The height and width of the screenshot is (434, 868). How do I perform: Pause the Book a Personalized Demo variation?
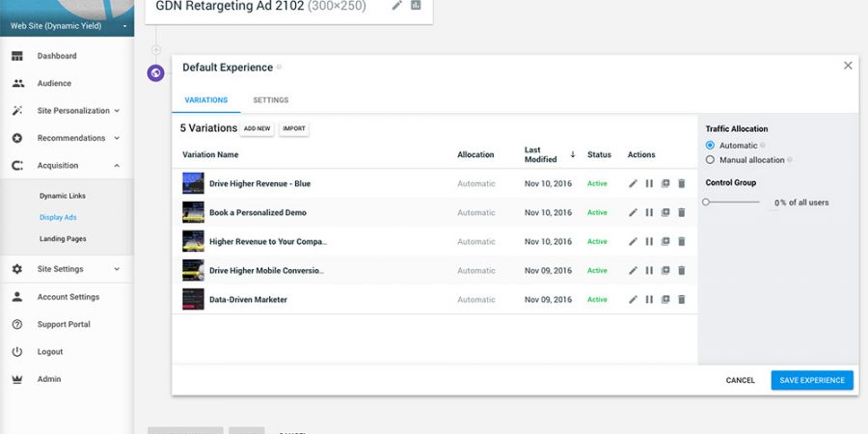(649, 212)
